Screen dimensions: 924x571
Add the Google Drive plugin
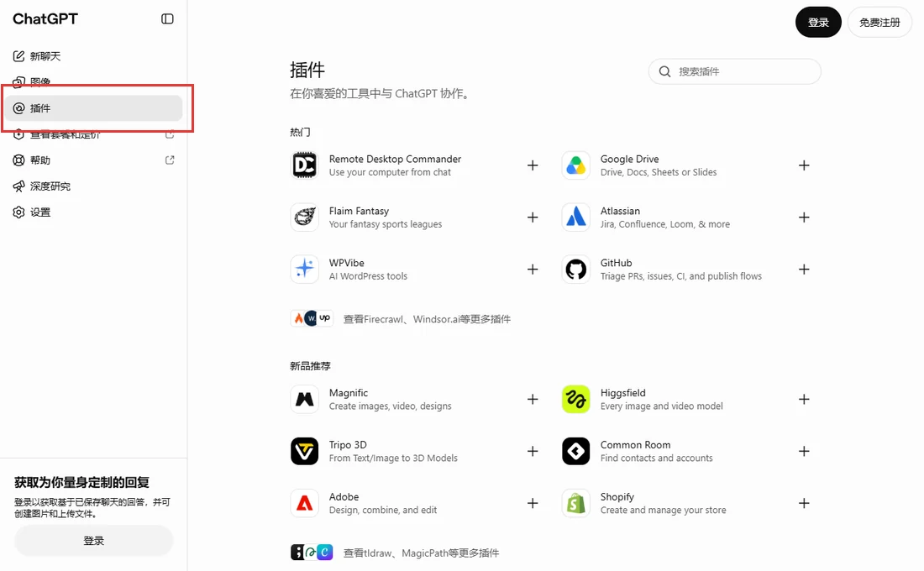click(x=804, y=165)
